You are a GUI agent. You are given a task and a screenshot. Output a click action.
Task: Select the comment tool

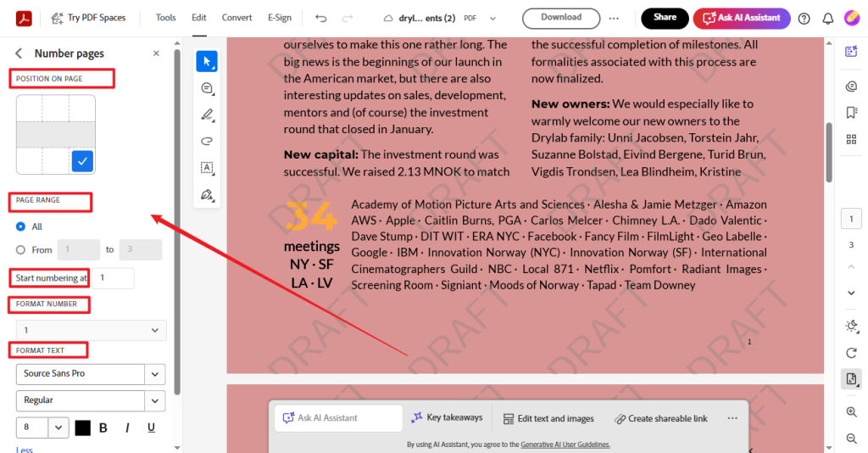tap(207, 88)
